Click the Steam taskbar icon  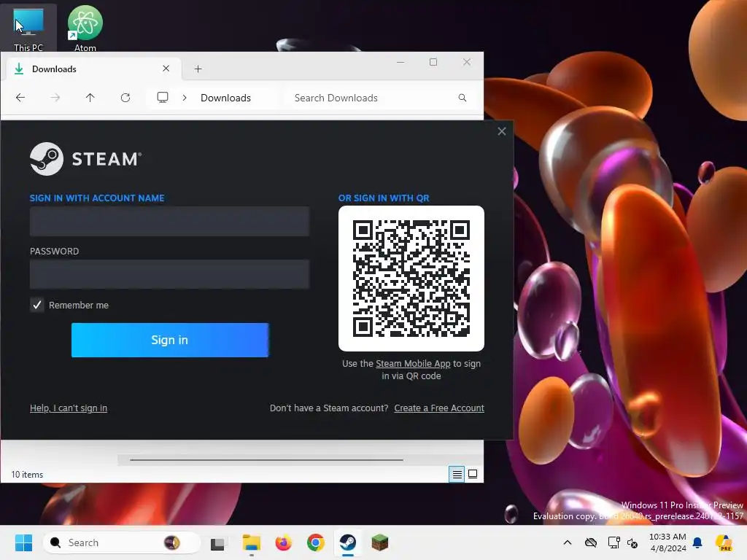pos(348,542)
